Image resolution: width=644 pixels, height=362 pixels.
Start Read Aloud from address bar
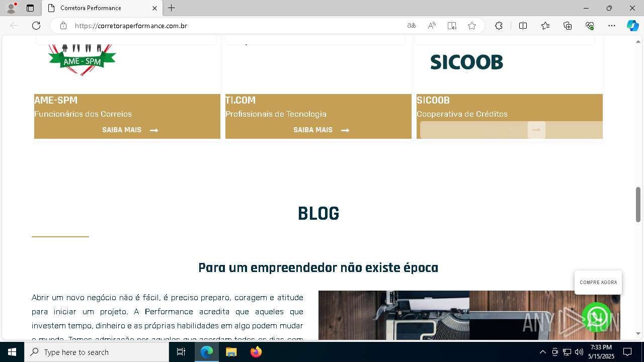[432, 26]
